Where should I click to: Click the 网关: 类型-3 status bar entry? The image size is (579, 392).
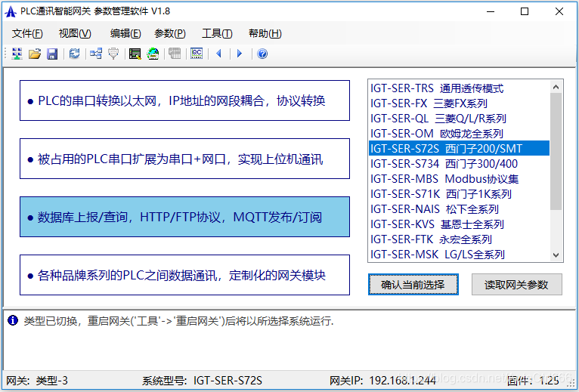click(x=37, y=380)
